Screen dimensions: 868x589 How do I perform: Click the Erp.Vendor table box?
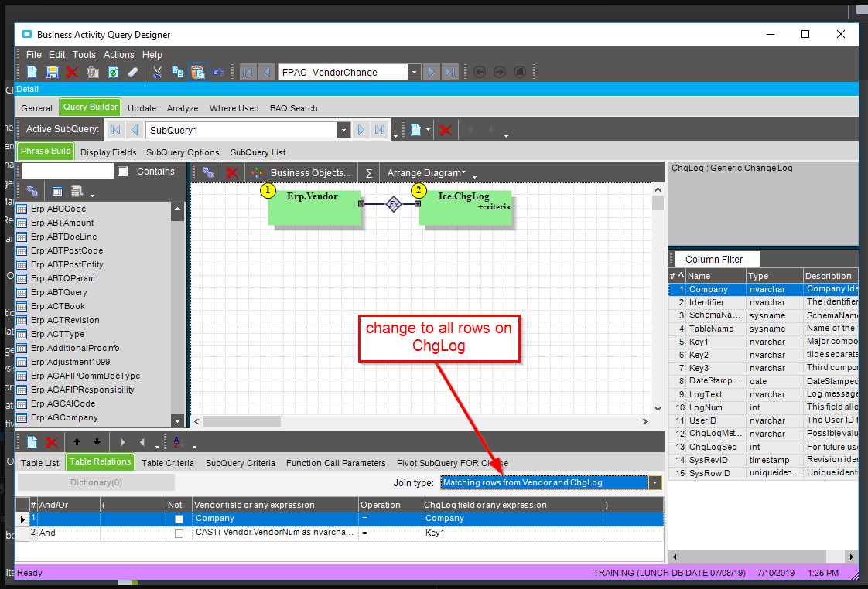tap(314, 207)
